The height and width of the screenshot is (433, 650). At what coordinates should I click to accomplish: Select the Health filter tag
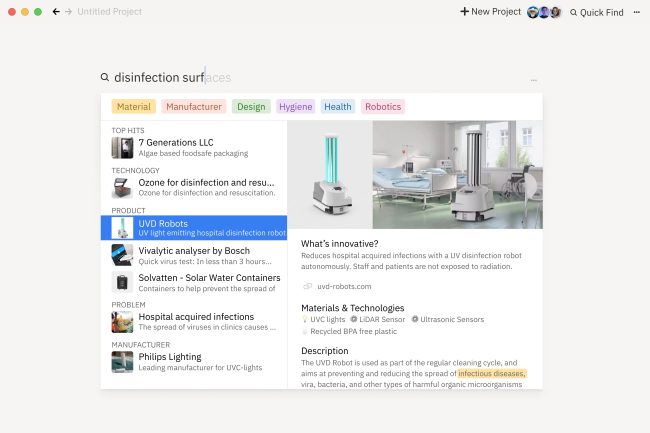point(337,106)
